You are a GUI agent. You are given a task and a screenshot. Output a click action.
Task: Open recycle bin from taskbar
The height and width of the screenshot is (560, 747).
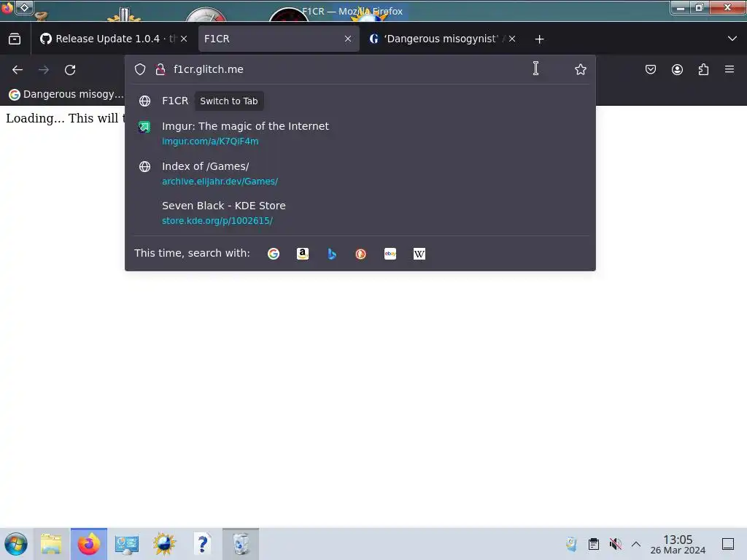(x=241, y=544)
